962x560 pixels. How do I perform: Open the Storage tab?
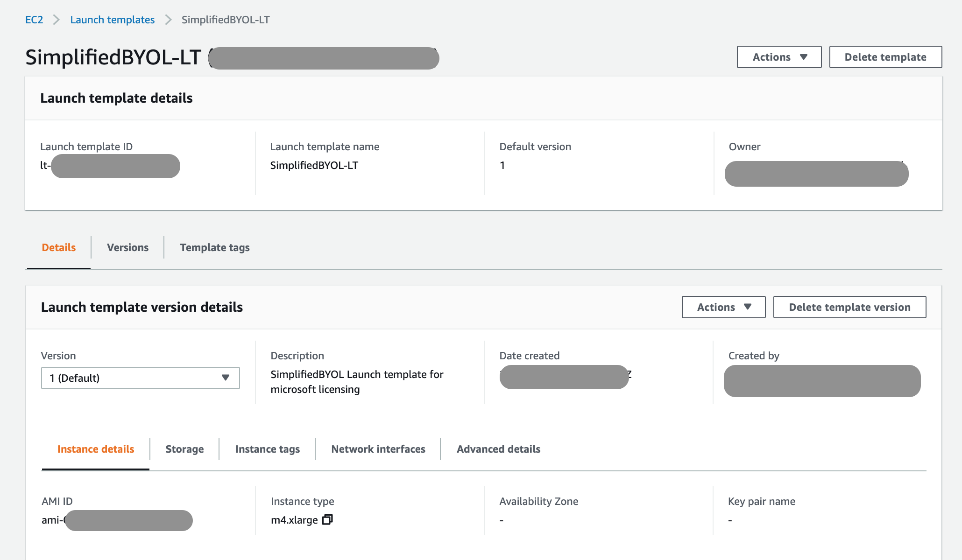click(184, 449)
